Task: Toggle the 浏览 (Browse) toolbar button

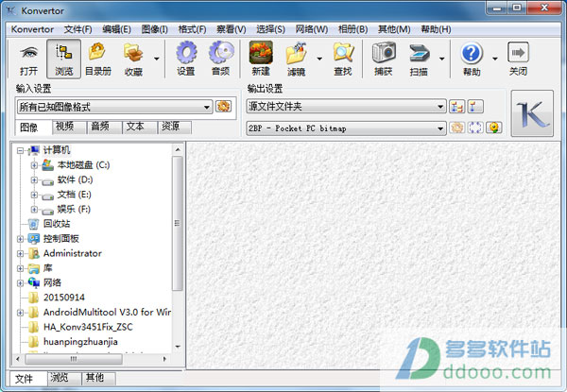Action: [x=63, y=59]
